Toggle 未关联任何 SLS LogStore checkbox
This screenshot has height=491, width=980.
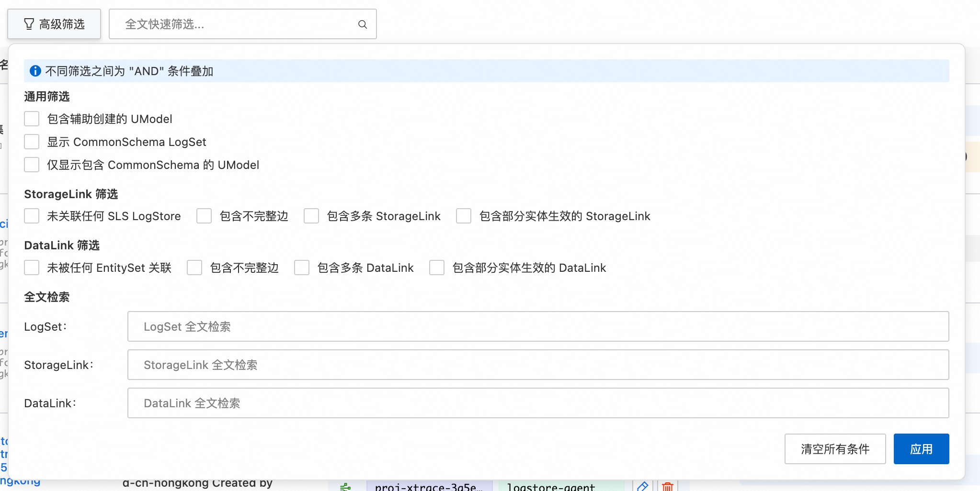click(x=32, y=216)
